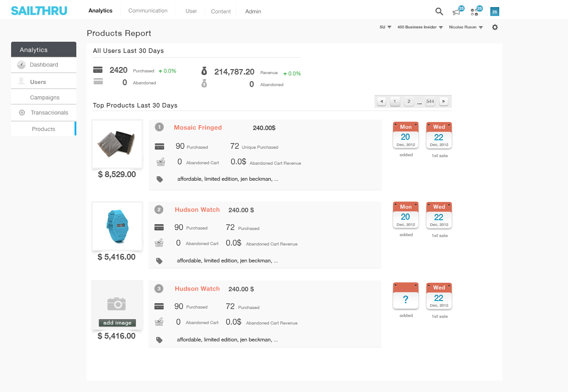This screenshot has width=568, height=392.
Task: Click the All Users Last 30 Days heading
Action: [x=128, y=51]
